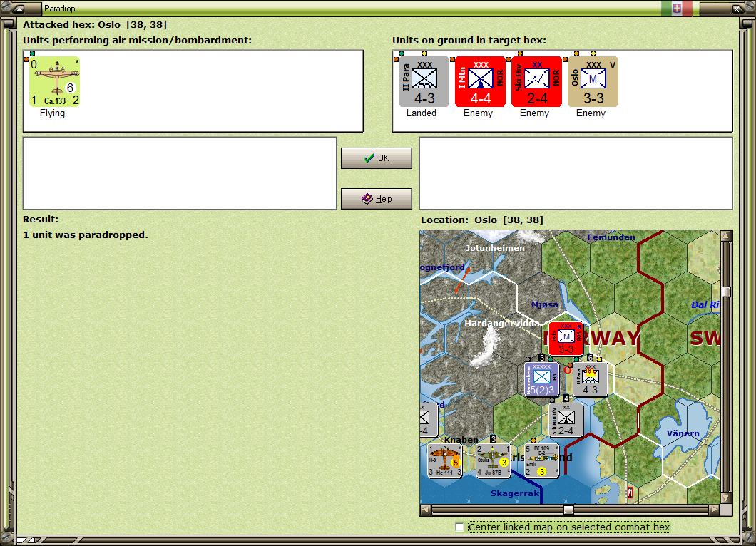The height and width of the screenshot is (546, 756).
Task: Click the Bf 109 Emil fighter counter
Action: point(542,460)
